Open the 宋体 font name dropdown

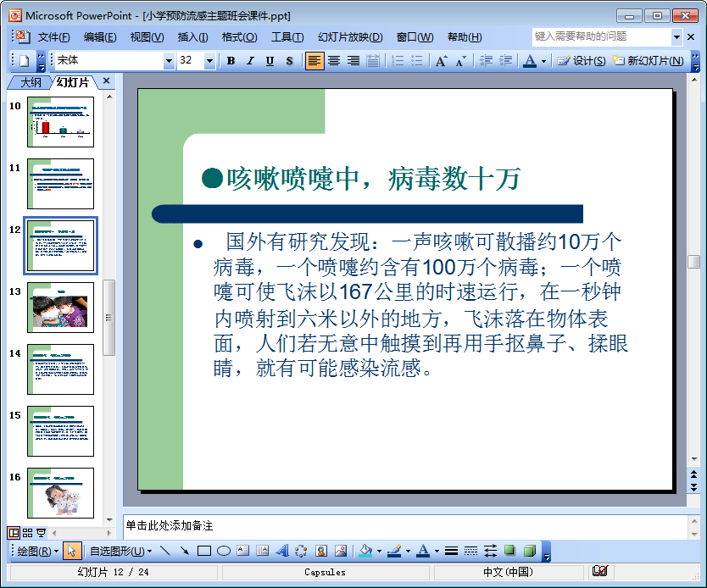(x=169, y=61)
